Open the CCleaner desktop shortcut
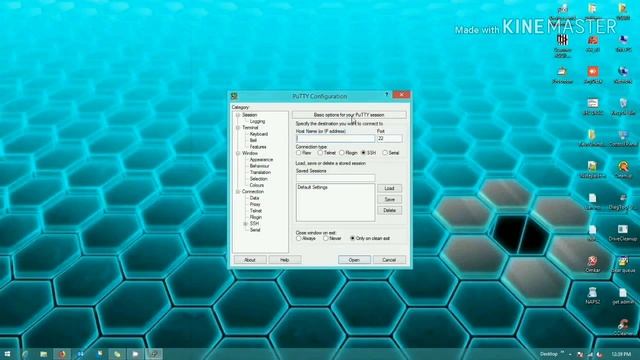This screenshot has height=360, width=640. tap(622, 327)
